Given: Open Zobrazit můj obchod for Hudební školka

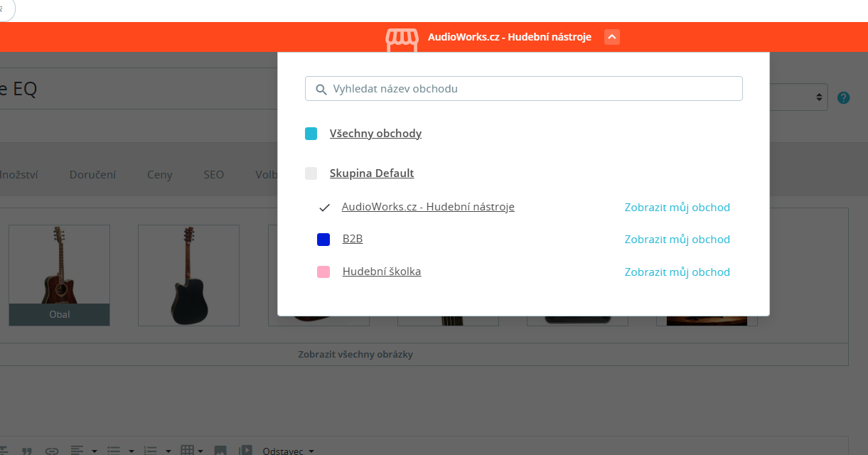Looking at the screenshot, I should point(677,272).
